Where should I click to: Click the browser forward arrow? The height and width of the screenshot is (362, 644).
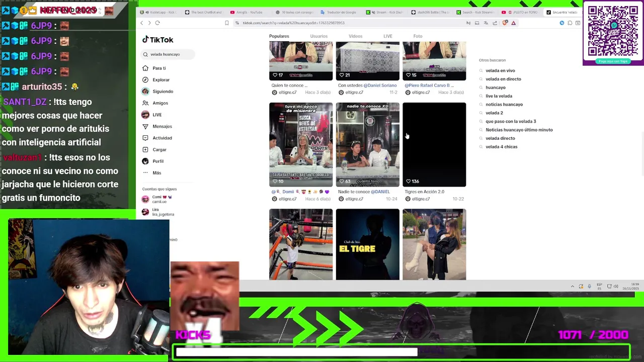(149, 23)
